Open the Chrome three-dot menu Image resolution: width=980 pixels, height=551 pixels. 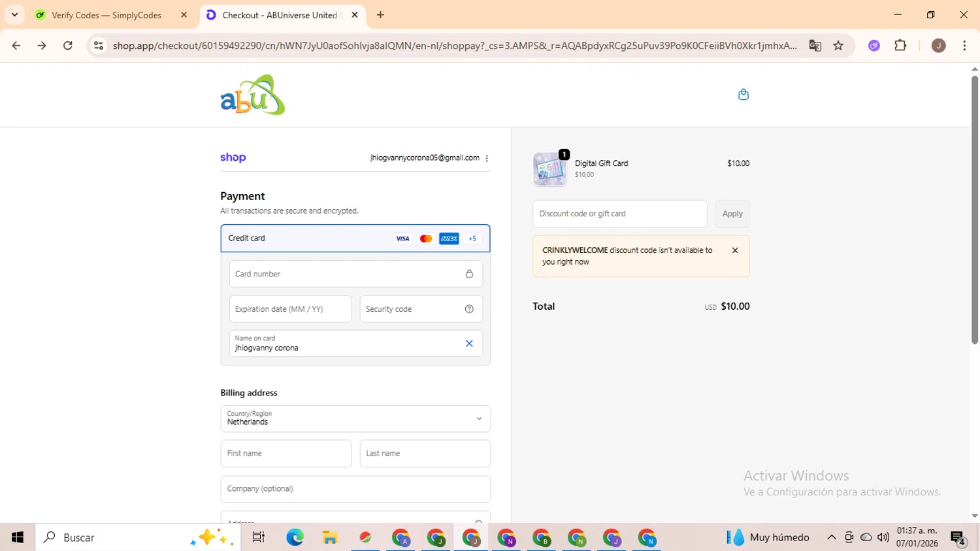964,46
